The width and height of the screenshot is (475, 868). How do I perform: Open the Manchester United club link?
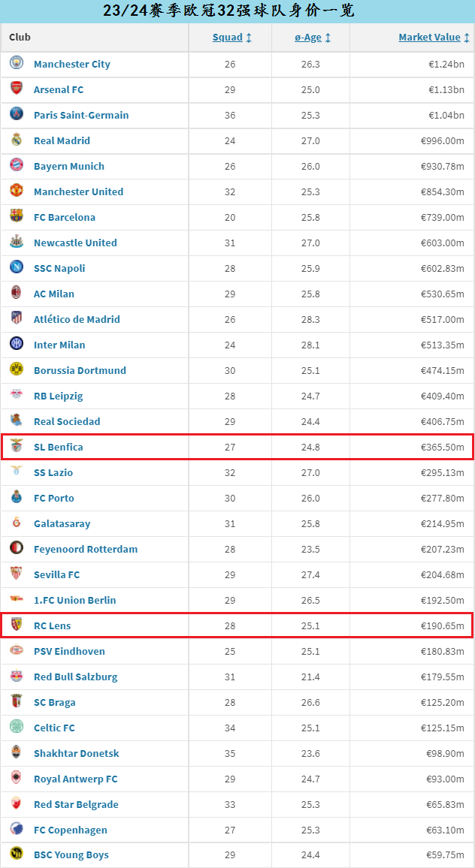78,191
